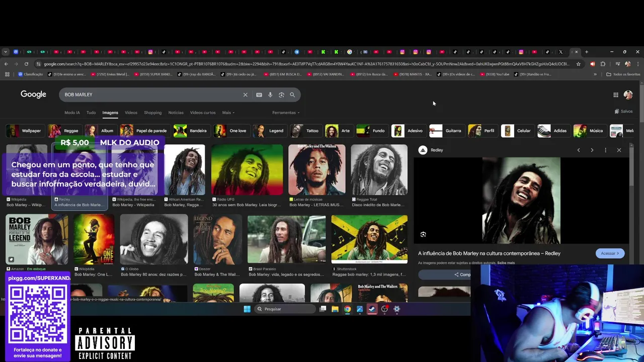The image size is (644, 362).
Task: Close the Redley image preview panel
Action: [x=619, y=150]
